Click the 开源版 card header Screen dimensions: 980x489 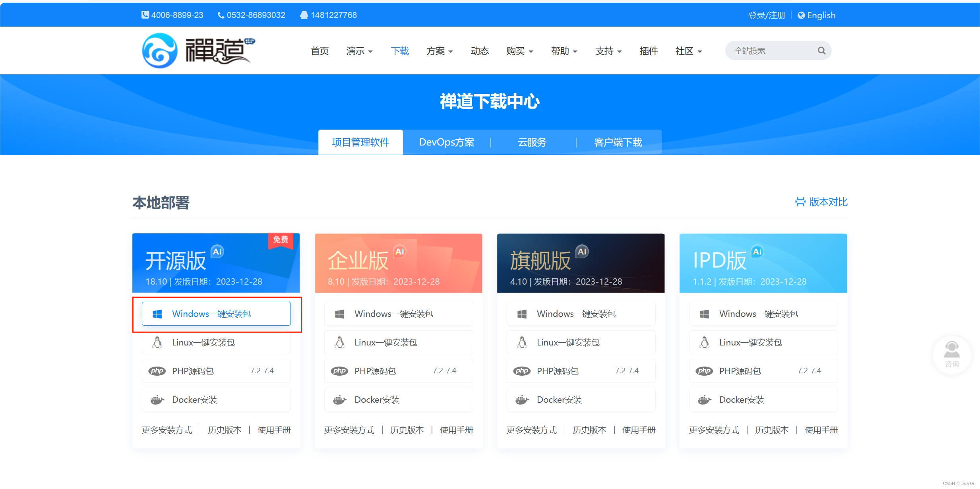pos(216,263)
